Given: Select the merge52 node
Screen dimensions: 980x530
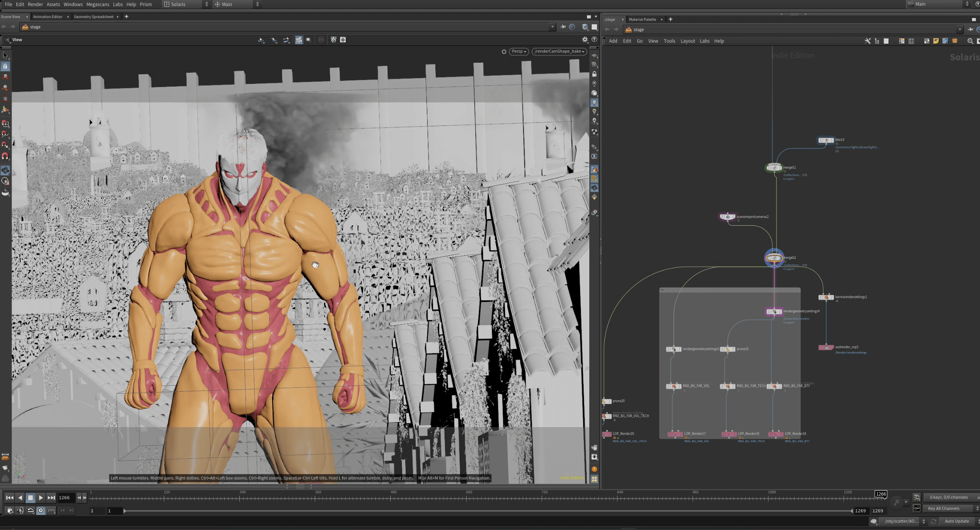Looking at the screenshot, I should click(x=774, y=258).
